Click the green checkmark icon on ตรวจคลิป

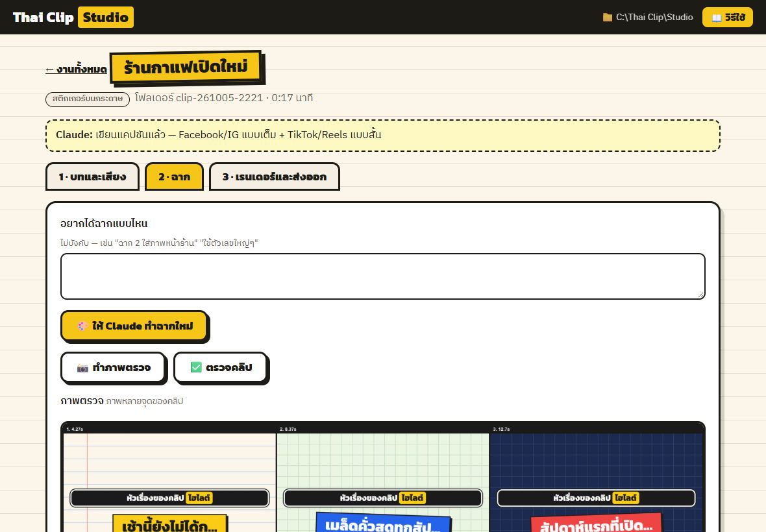click(196, 367)
